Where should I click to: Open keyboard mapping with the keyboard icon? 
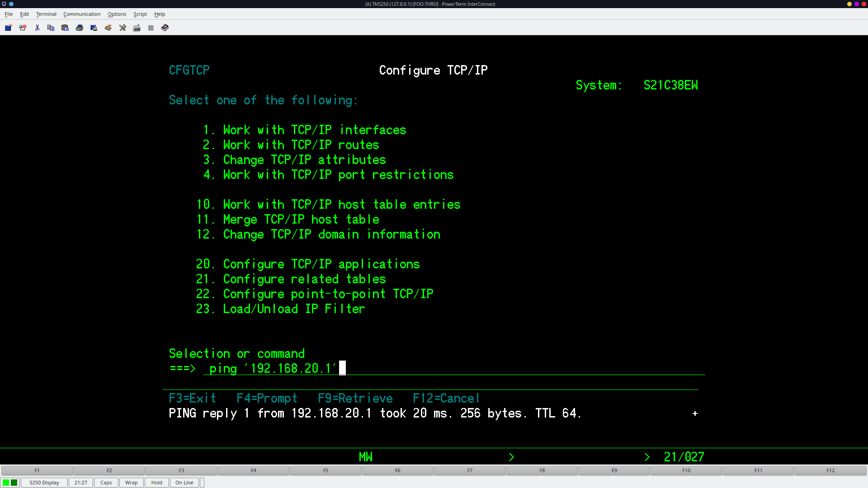point(137,28)
